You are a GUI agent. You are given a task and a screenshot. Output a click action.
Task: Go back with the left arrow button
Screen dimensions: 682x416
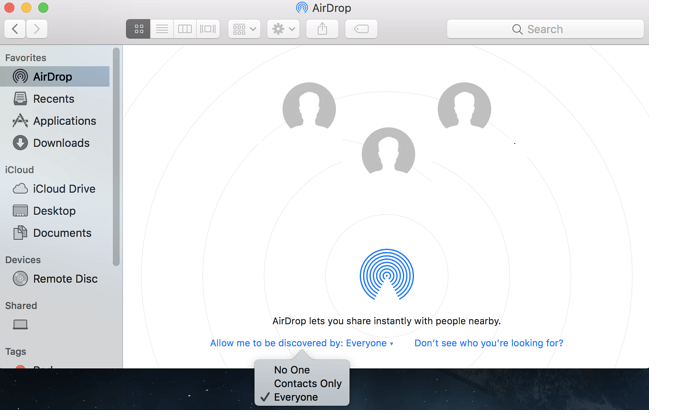click(15, 29)
